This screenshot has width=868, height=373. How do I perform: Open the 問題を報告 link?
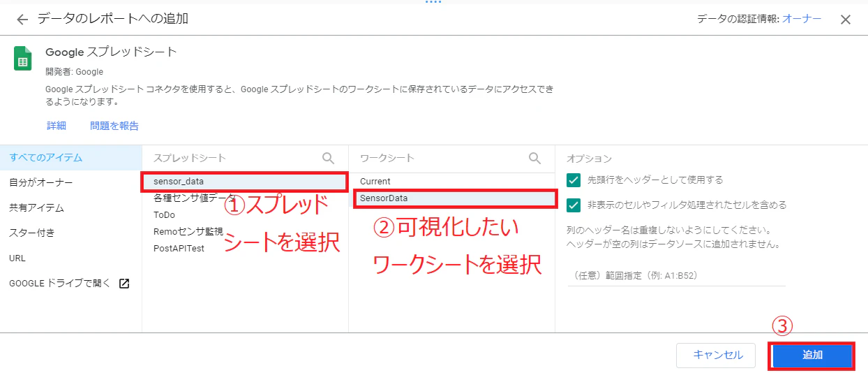coord(114,126)
